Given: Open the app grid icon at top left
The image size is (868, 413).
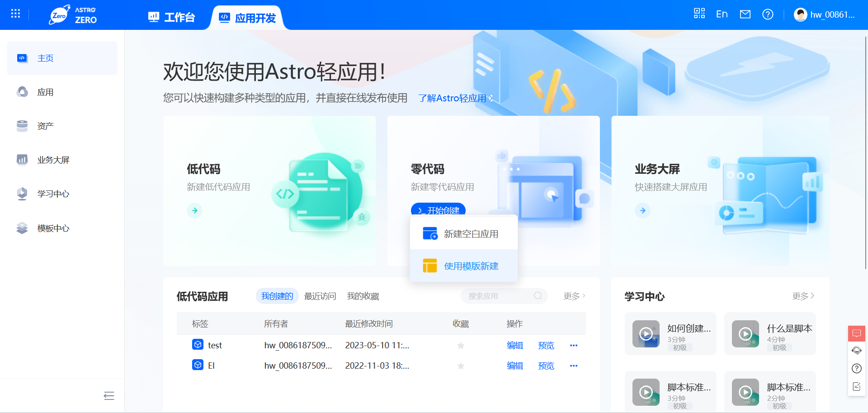Looking at the screenshot, I should 15,13.
